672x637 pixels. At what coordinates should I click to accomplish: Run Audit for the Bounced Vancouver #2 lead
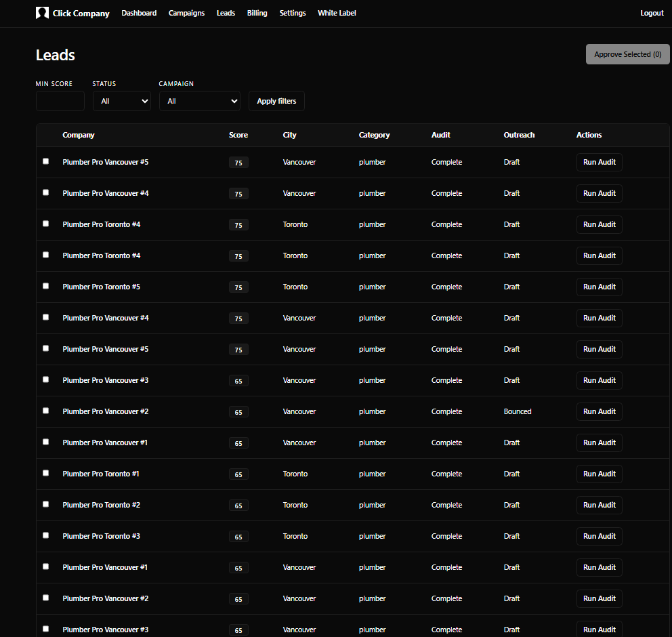point(599,411)
